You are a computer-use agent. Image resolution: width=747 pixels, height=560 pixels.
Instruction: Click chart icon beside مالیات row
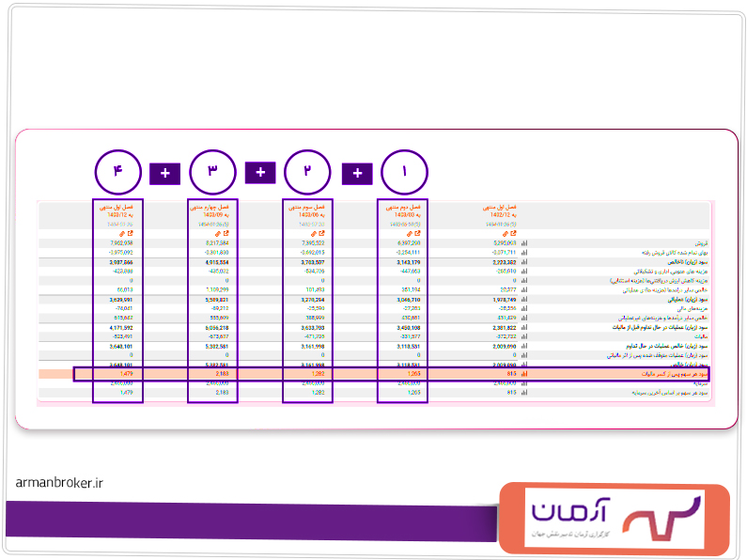click(524, 336)
